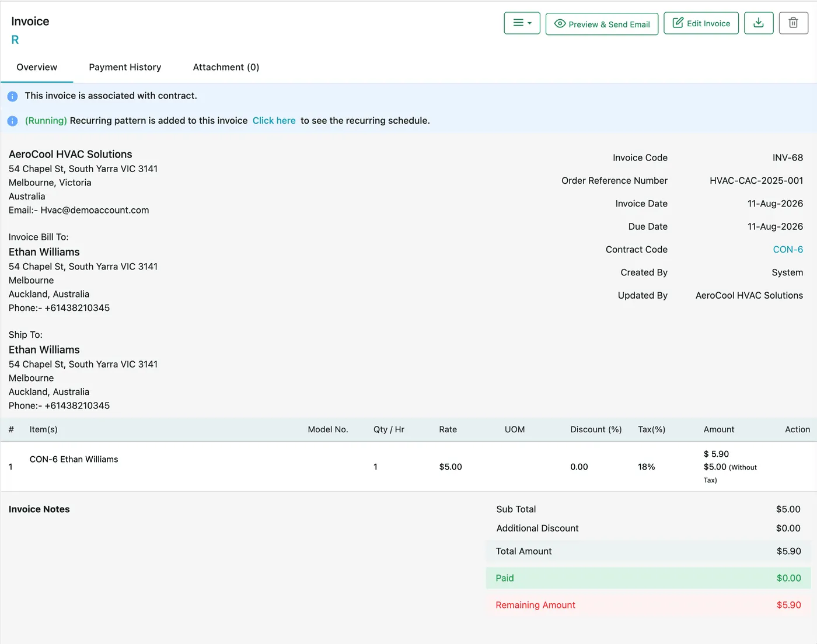Follow the 'Click here' recurring schedule link
Screen dimensions: 817x644
point(274,121)
